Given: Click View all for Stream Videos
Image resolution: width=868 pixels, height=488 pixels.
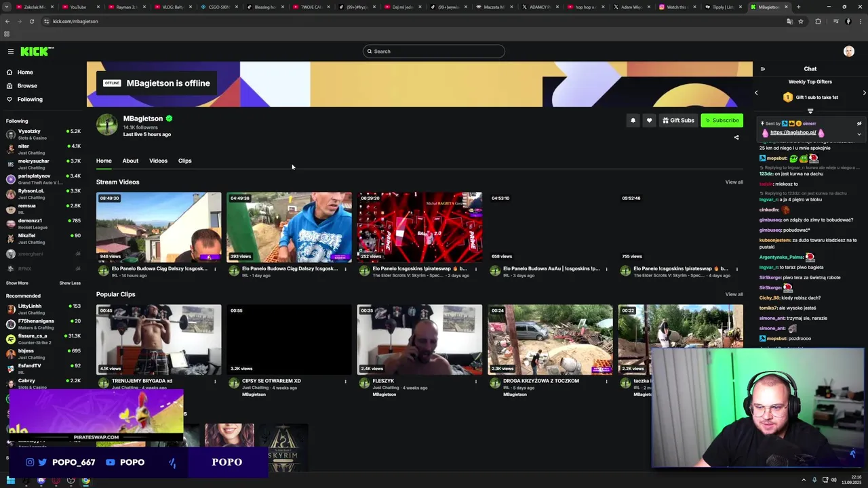Looking at the screenshot, I should click(734, 182).
